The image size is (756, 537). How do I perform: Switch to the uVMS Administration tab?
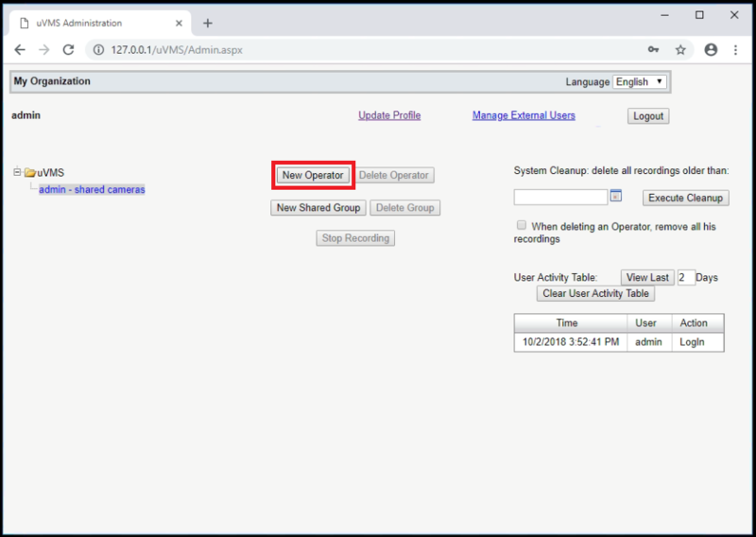[100, 23]
